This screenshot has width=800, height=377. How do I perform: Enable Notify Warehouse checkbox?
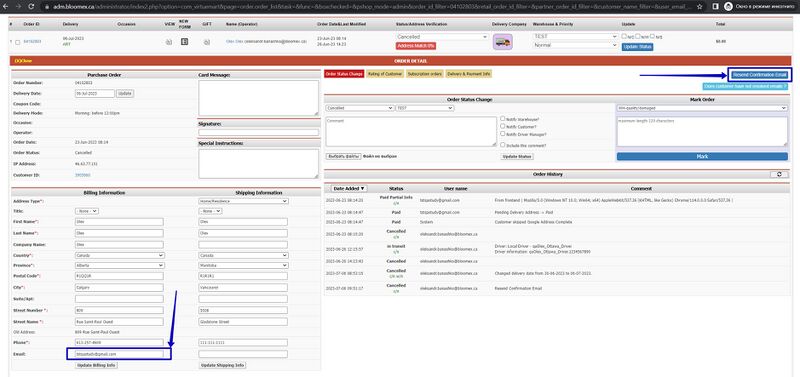503,118
